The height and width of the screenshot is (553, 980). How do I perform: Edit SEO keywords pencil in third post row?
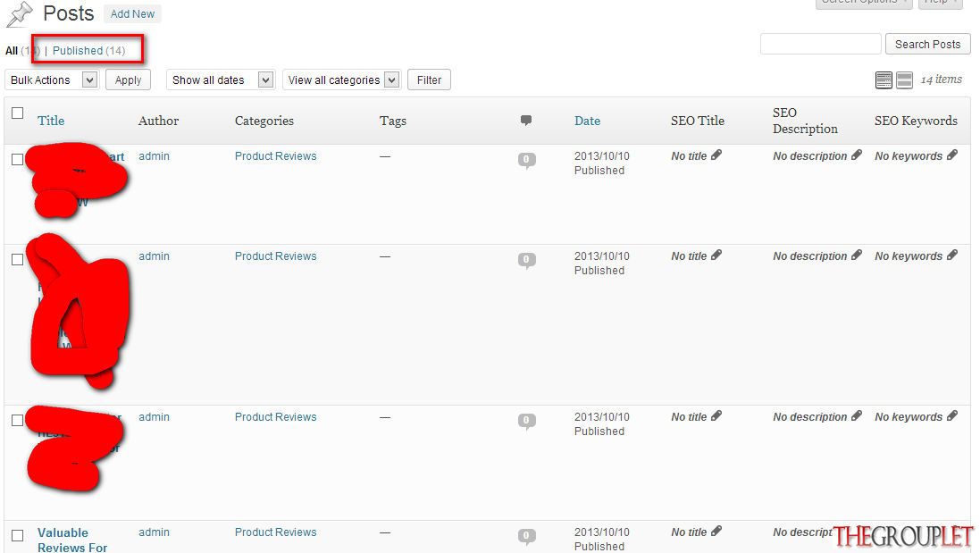[x=952, y=415]
